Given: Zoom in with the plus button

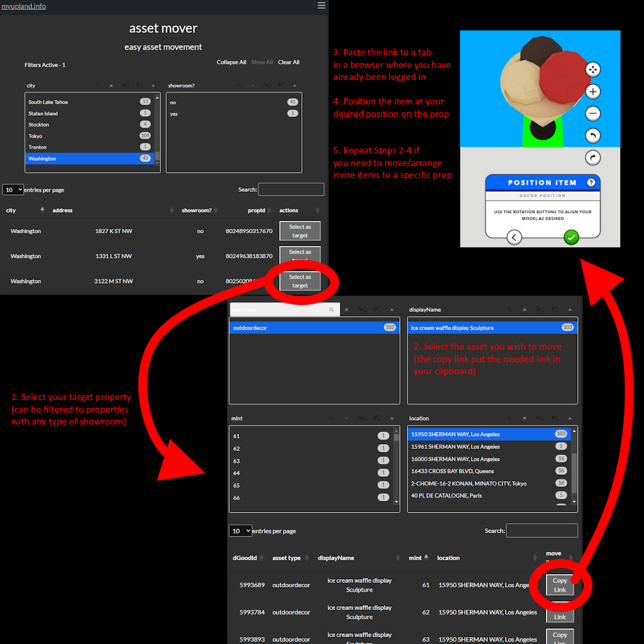Looking at the screenshot, I should click(592, 92).
